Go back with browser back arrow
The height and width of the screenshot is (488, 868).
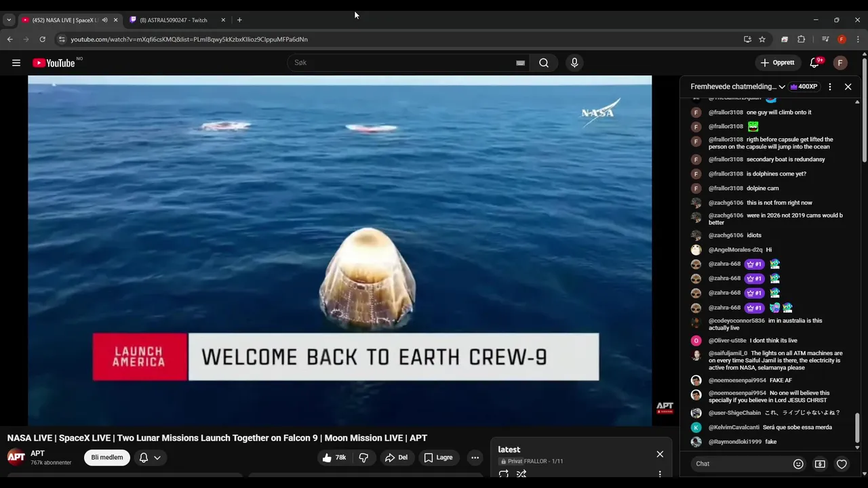pyautogui.click(x=9, y=39)
